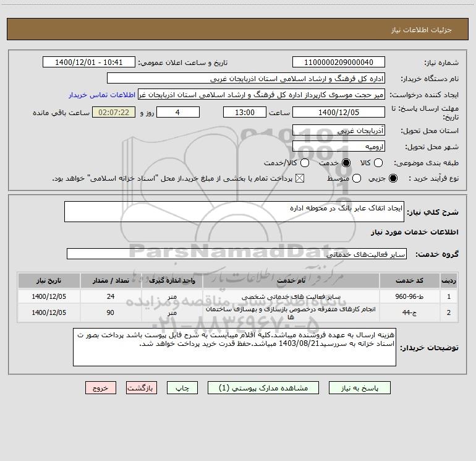Click the خروج exit button
This screenshot has height=461, width=476.
(x=101, y=388)
